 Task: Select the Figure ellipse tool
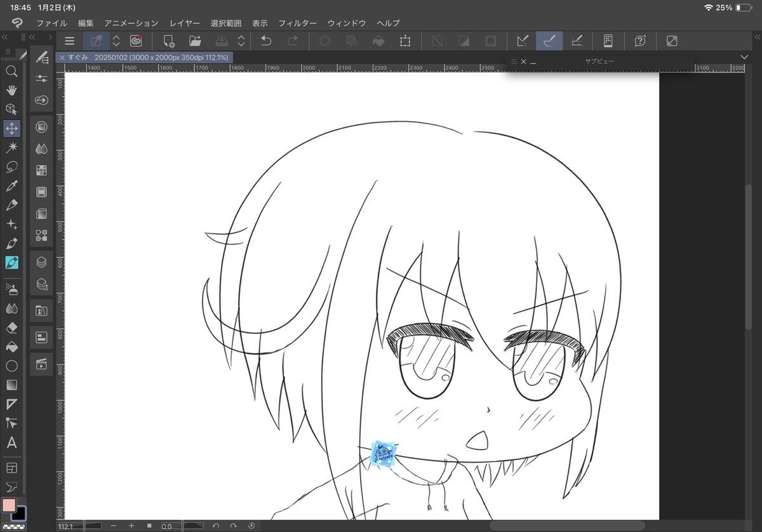pyautogui.click(x=11, y=366)
